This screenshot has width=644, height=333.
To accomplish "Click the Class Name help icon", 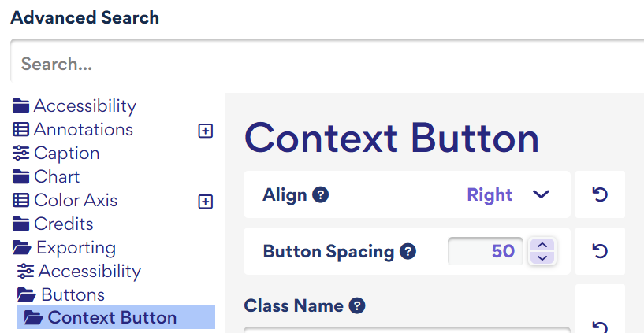I will [357, 305].
